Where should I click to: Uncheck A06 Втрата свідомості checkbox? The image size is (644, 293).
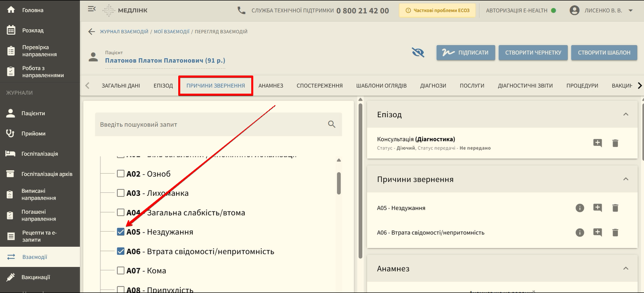[x=121, y=251]
